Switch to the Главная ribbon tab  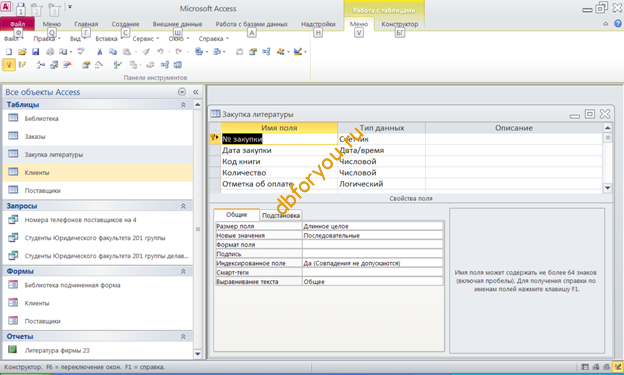86,24
